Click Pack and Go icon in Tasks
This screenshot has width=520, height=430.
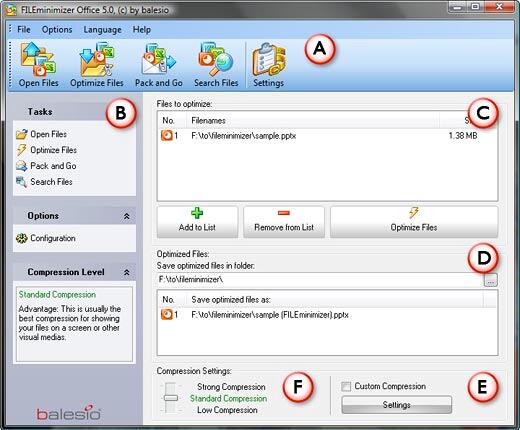pyautogui.click(x=22, y=166)
